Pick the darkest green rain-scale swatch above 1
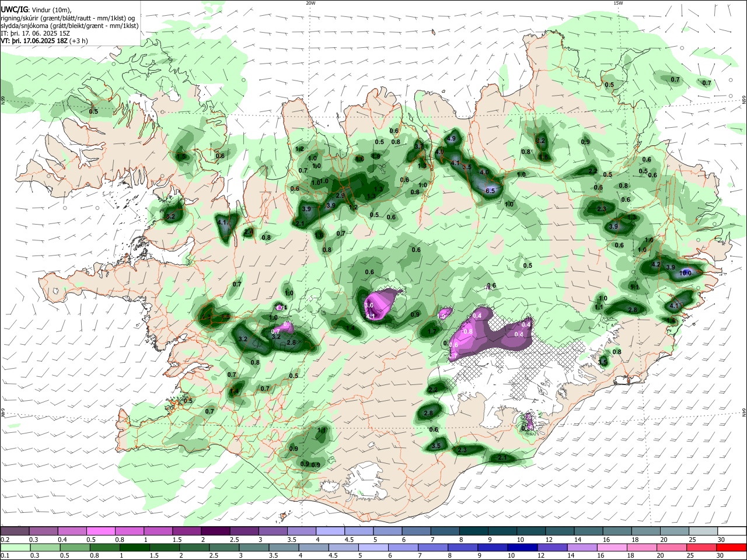This screenshot has height=560, width=747. (134, 547)
